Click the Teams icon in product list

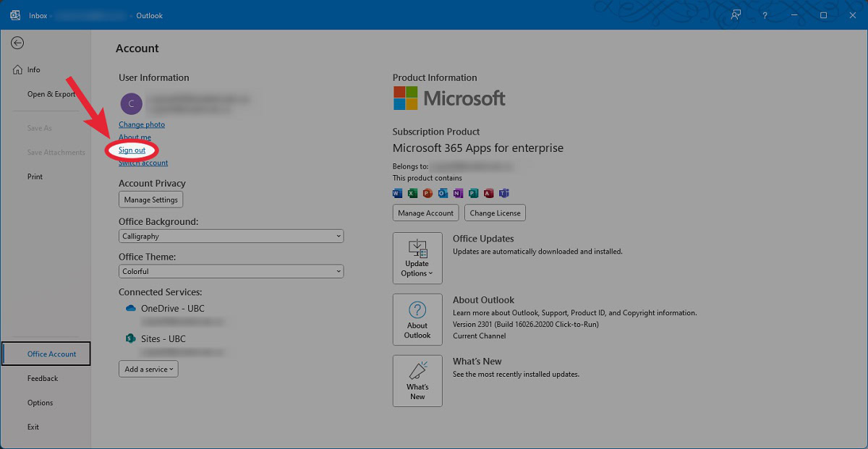pyautogui.click(x=503, y=193)
